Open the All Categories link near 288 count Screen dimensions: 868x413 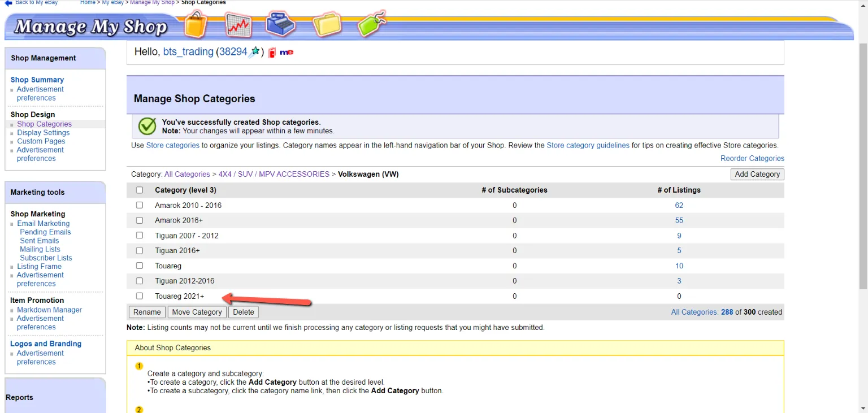click(x=695, y=312)
